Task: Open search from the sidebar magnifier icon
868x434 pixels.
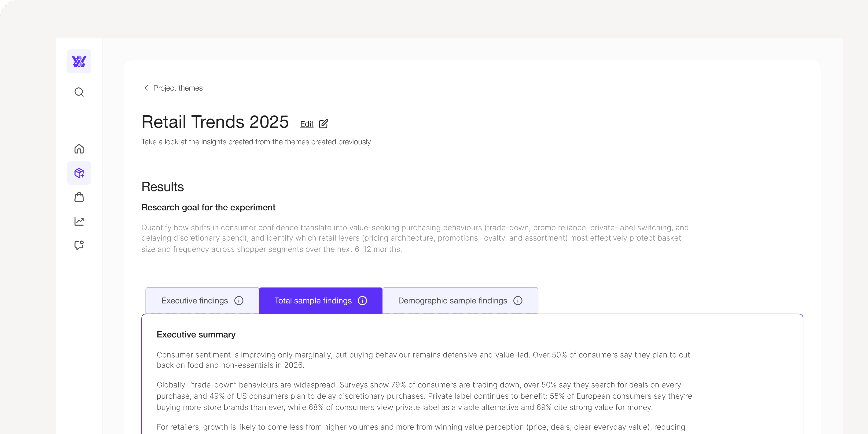Action: tap(79, 92)
